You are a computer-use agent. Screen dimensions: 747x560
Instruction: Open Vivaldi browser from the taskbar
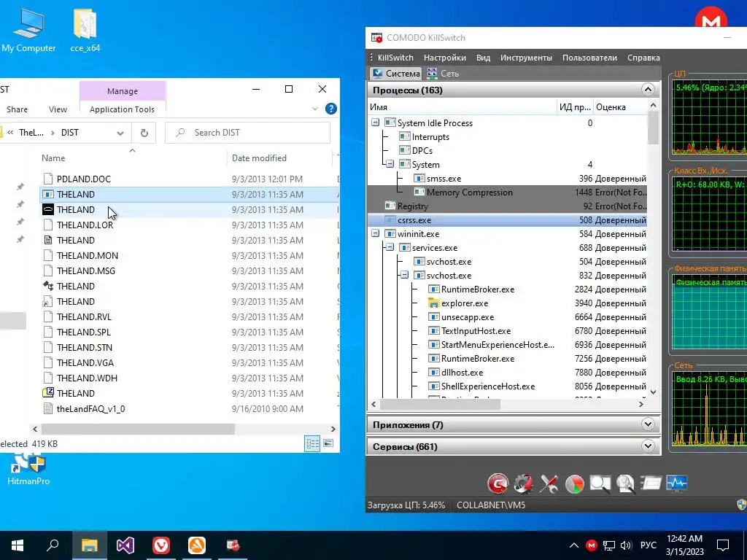coord(161,545)
